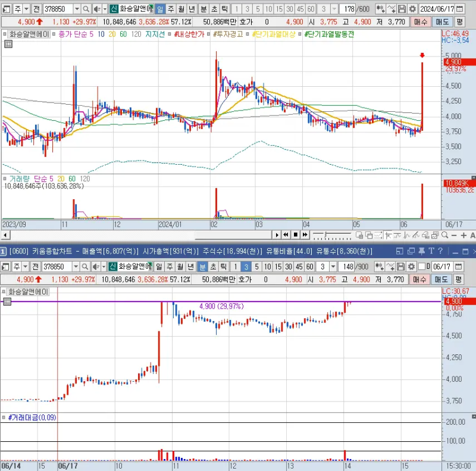Select the 60 minute interval button in bottom chart

309,267
